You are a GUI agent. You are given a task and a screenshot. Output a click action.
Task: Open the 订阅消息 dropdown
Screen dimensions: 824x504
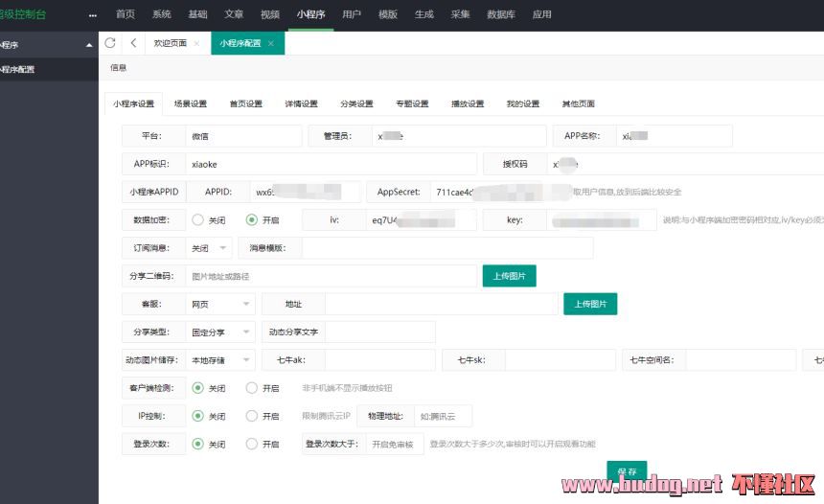pos(208,247)
